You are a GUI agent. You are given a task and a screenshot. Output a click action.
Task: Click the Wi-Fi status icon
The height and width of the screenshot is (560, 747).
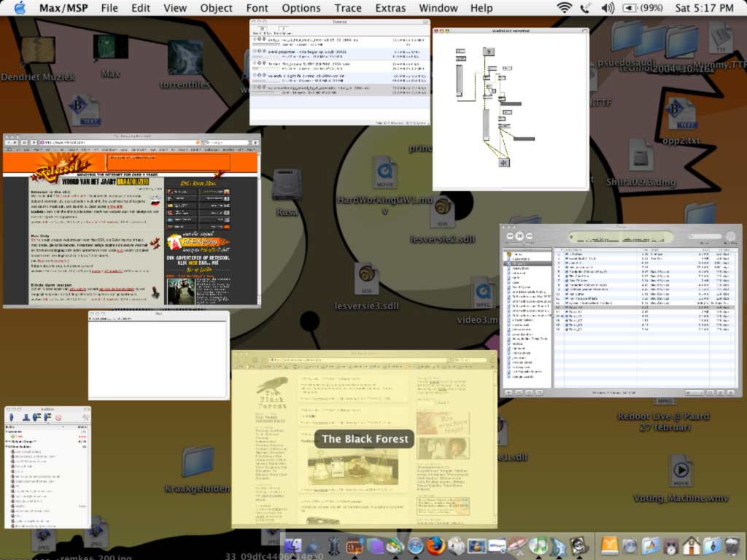tap(564, 7)
